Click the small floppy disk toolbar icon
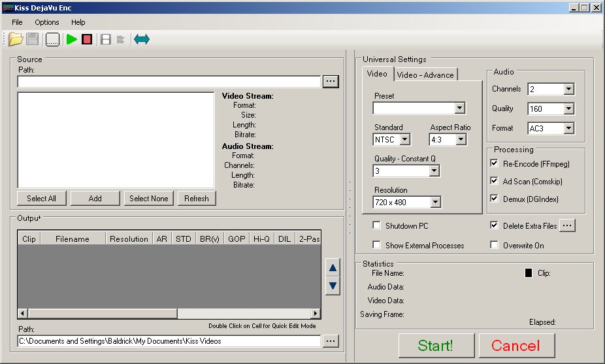Image resolution: width=605 pixels, height=364 pixels. (x=106, y=39)
